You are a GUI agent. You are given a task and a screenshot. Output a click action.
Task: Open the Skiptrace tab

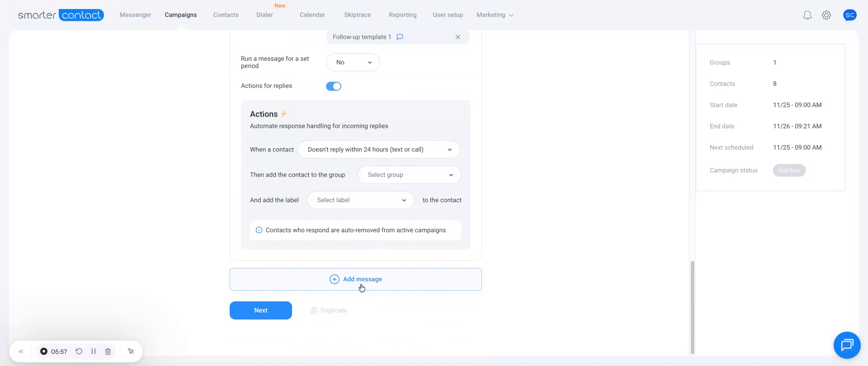(x=358, y=15)
